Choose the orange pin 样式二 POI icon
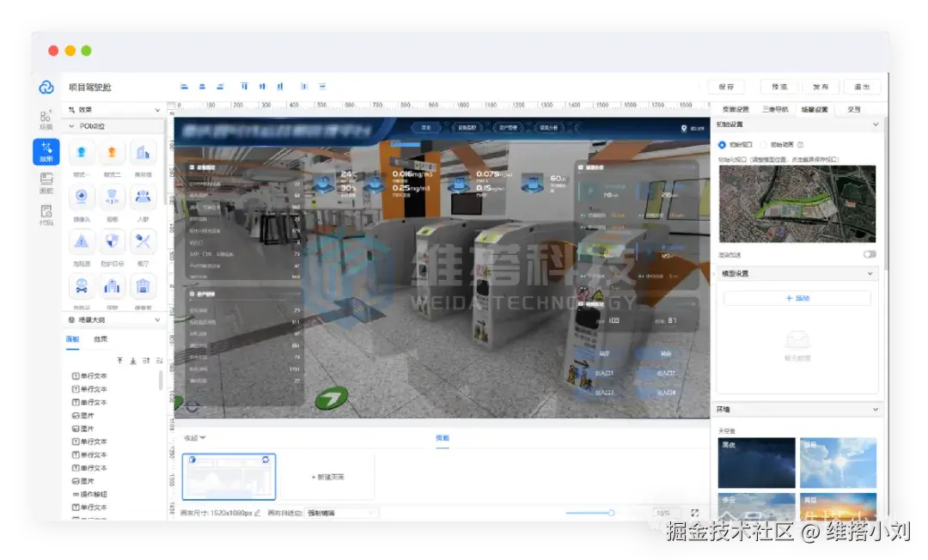Viewport: 928px width, 560px height. pyautogui.click(x=112, y=153)
